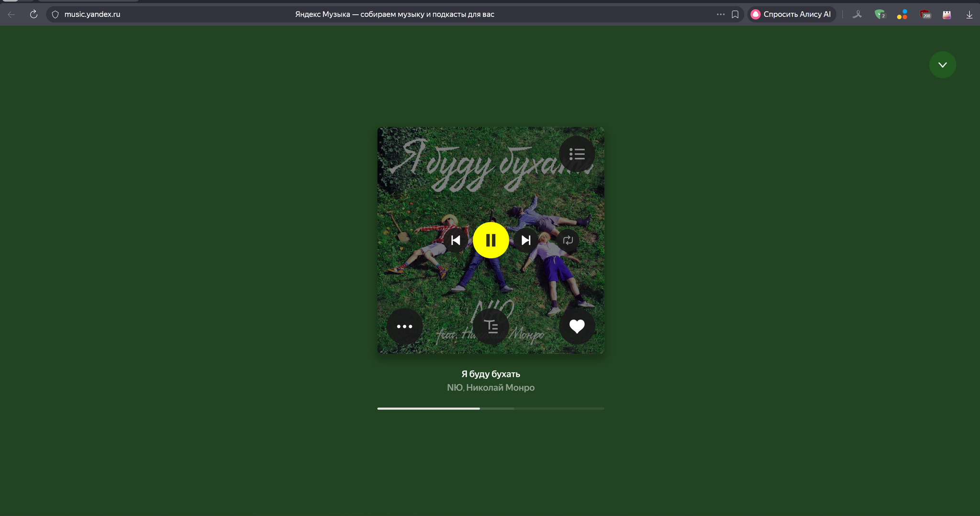This screenshot has height=516, width=980.
Task: Open the playback queue list
Action: (x=577, y=154)
